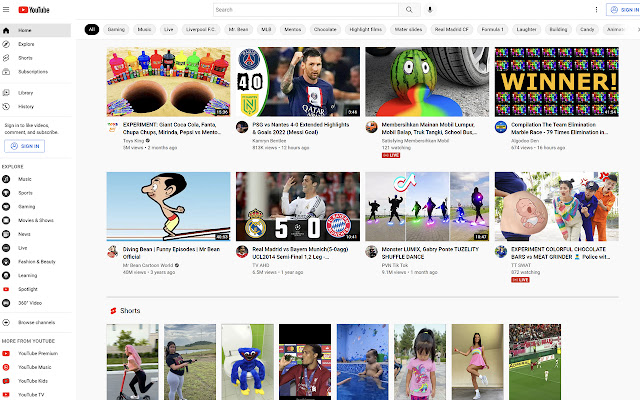Open Library in the sidebar
640x400 pixels.
[x=36, y=93]
